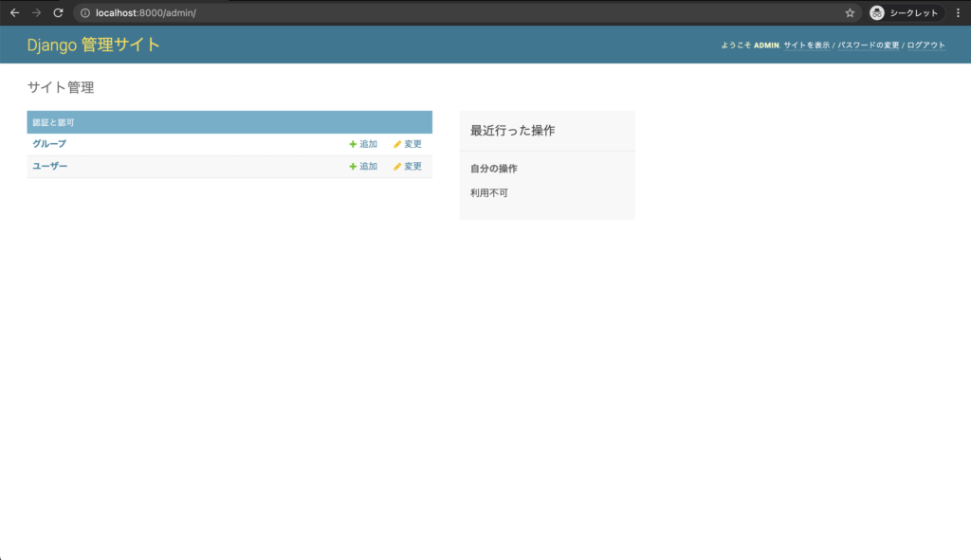The image size is (971, 560).
Task: Bookmark this page with the star
Action: click(x=850, y=13)
